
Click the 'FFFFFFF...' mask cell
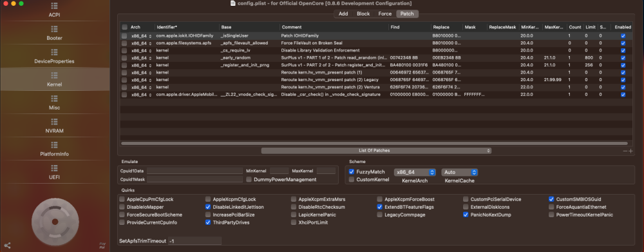pyautogui.click(x=475, y=95)
